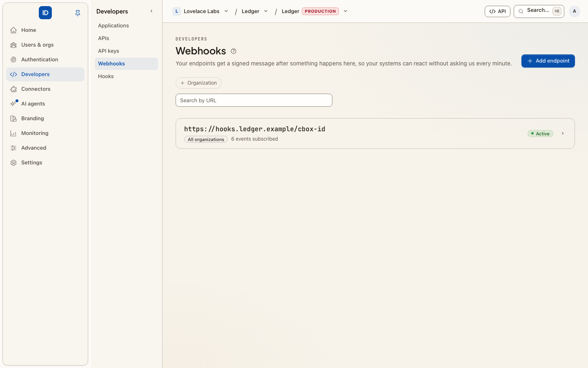Select Developers in main sidebar
Viewport: 588px width, 368px height.
coord(45,74)
